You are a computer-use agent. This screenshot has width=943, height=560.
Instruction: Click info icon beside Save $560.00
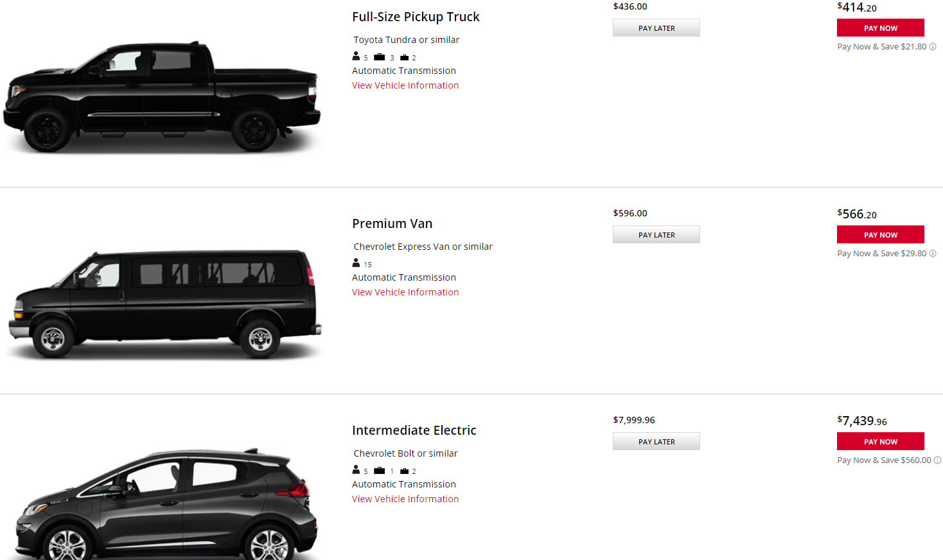[937, 460]
